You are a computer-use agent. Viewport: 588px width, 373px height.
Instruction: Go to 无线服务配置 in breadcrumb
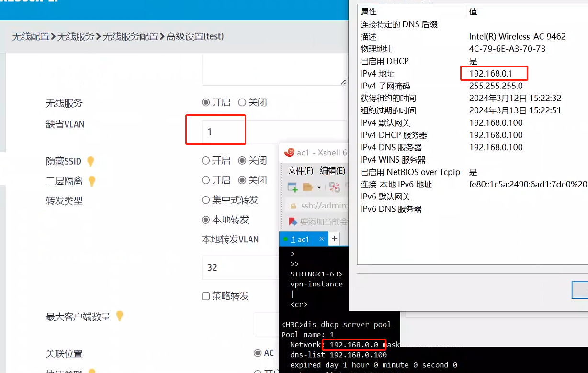pos(130,36)
